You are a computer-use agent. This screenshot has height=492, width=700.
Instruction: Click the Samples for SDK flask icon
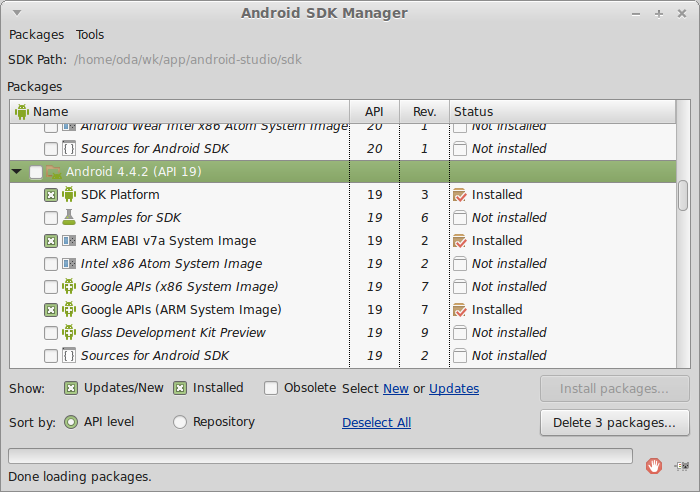click(69, 218)
